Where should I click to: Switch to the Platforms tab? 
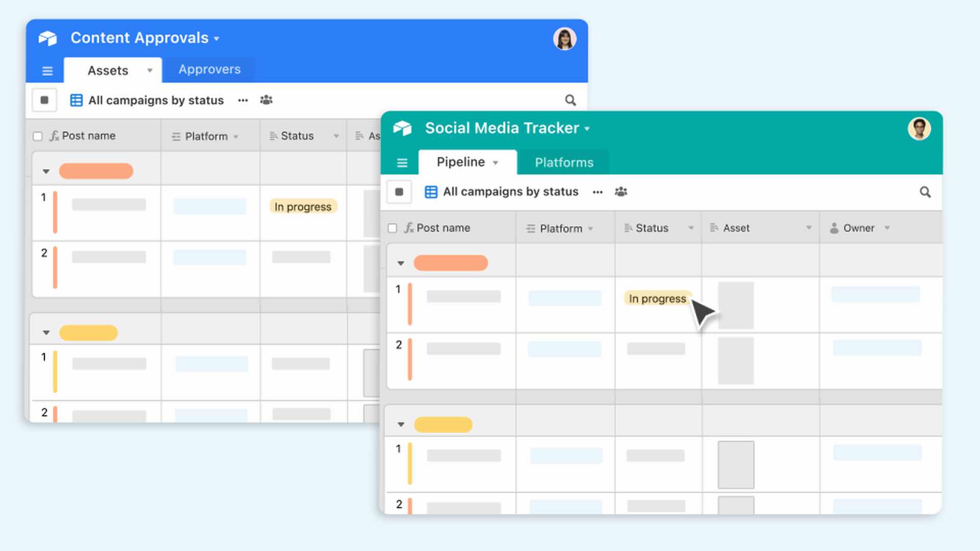[563, 162]
